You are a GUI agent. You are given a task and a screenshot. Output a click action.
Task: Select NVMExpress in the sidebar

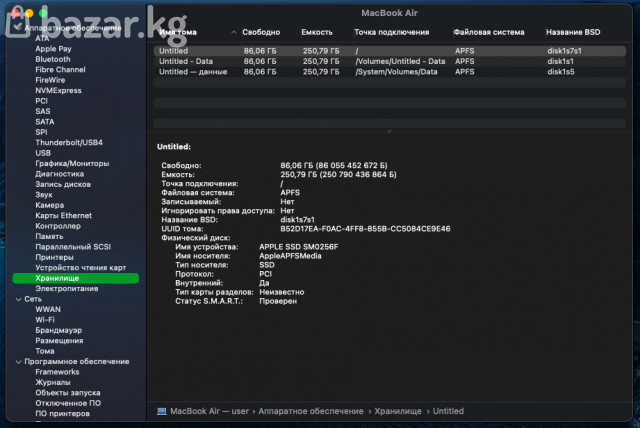pos(58,90)
